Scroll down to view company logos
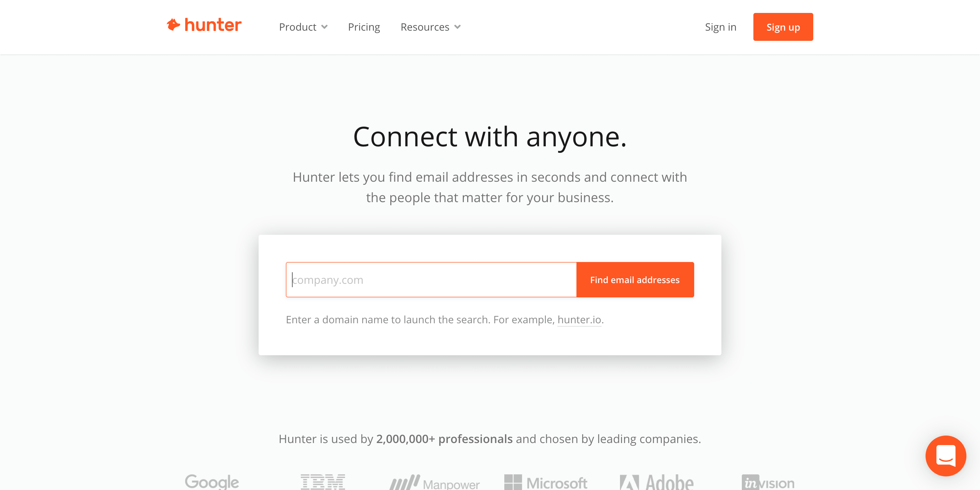The image size is (980, 490). tap(490, 482)
